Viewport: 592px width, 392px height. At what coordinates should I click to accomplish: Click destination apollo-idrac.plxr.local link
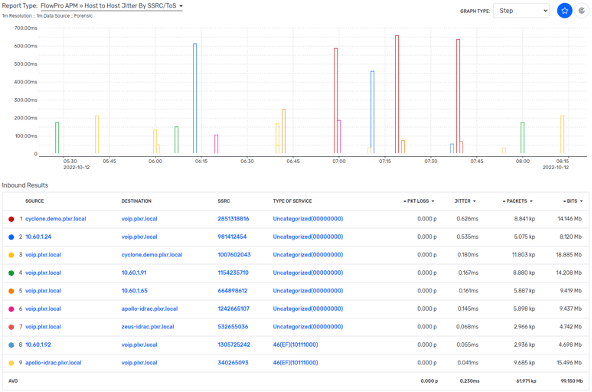150,309
